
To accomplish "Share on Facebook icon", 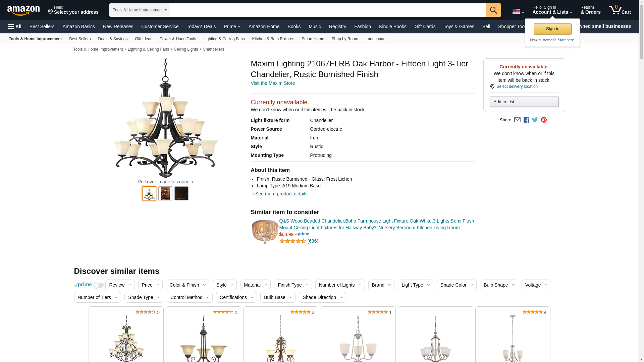I will pyautogui.click(x=526, y=120).
